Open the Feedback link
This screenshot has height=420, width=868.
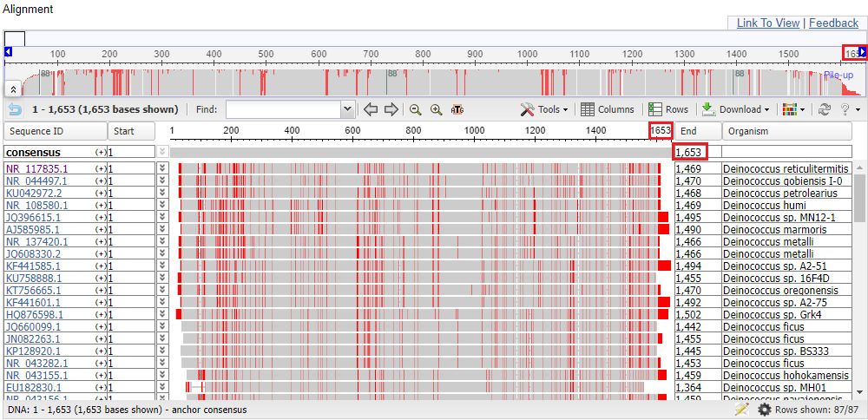click(x=833, y=23)
